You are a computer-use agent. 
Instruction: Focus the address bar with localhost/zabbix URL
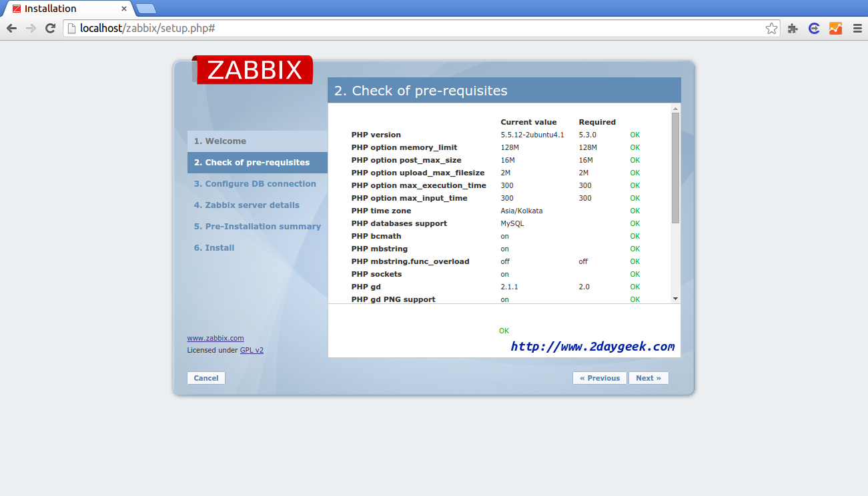coord(420,28)
